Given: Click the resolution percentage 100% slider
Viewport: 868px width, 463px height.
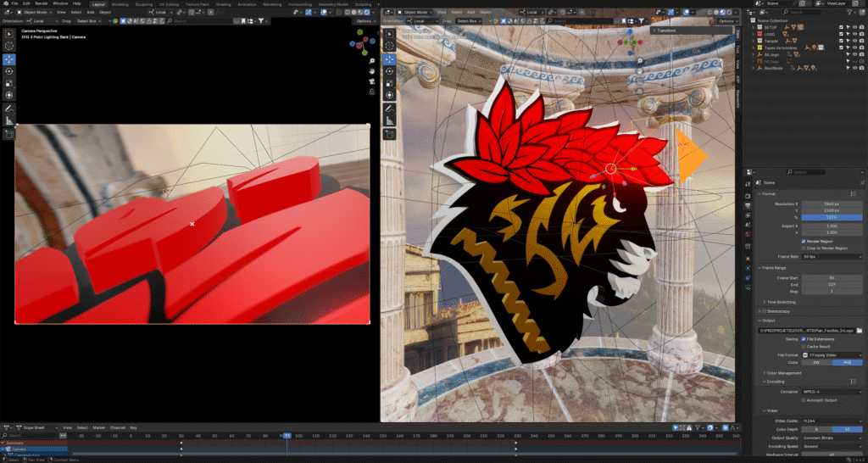Looking at the screenshot, I should pyautogui.click(x=832, y=218).
